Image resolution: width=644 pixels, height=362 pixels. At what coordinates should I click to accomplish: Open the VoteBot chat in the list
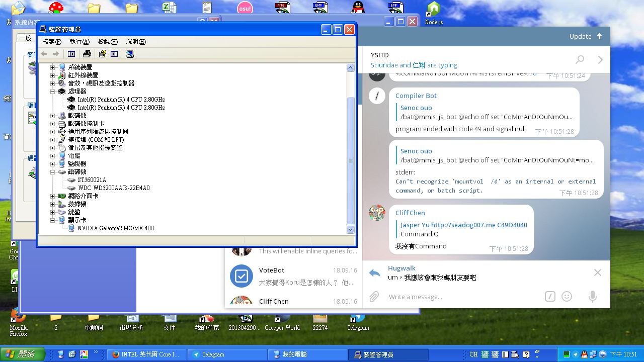294,276
